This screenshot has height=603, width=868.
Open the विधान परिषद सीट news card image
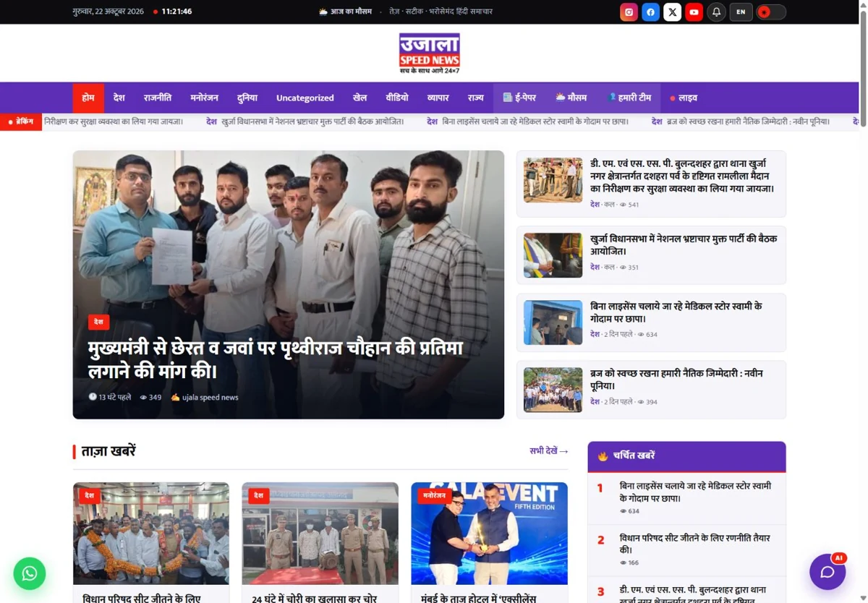tap(151, 534)
